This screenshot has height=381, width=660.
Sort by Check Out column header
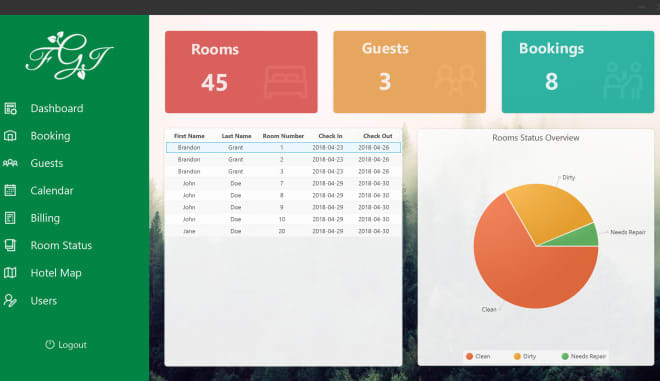(x=378, y=136)
